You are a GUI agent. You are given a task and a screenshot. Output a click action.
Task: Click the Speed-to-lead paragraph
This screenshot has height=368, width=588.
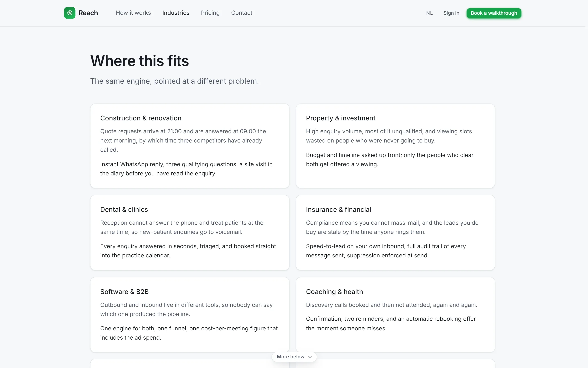(x=386, y=251)
